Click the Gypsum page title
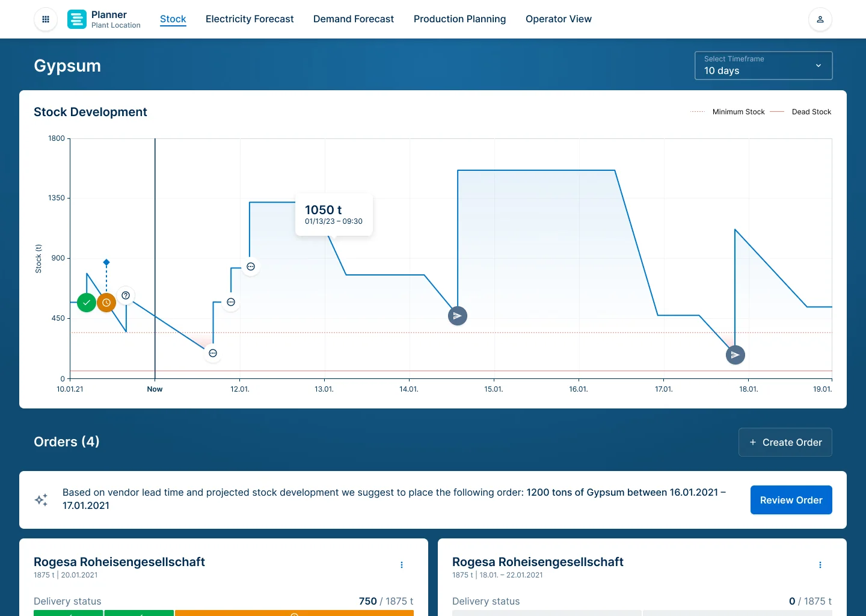Viewport: 866px width, 616px height. [67, 66]
